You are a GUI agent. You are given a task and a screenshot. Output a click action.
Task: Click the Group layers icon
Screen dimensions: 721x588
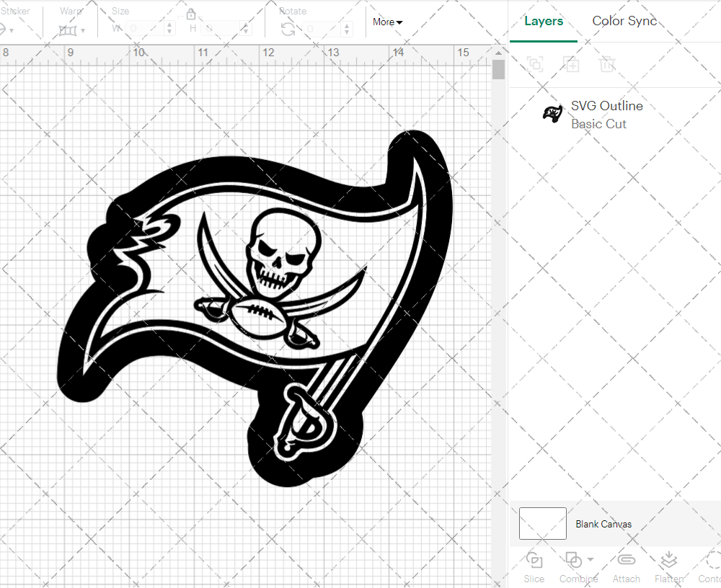click(x=535, y=64)
